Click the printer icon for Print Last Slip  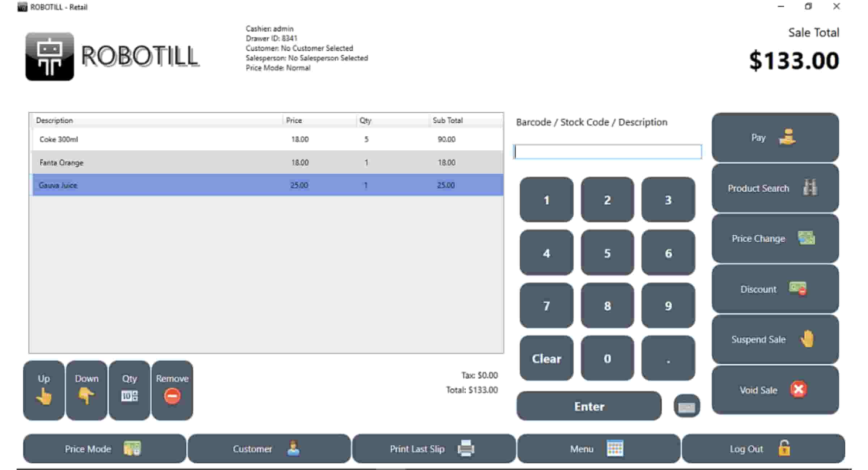click(466, 448)
